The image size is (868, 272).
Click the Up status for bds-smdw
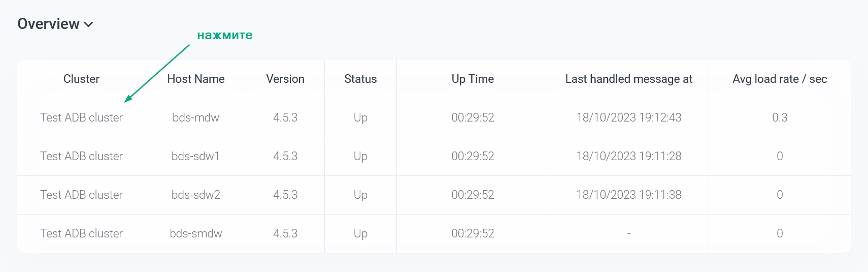point(360,233)
